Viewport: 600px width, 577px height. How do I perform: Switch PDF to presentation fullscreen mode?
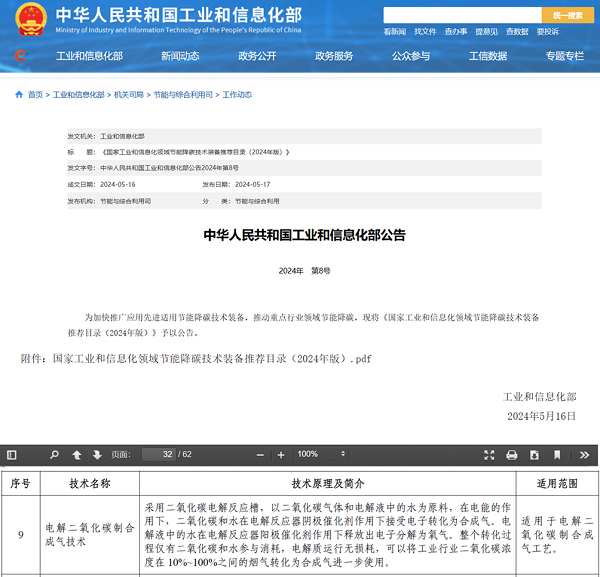coord(488,454)
